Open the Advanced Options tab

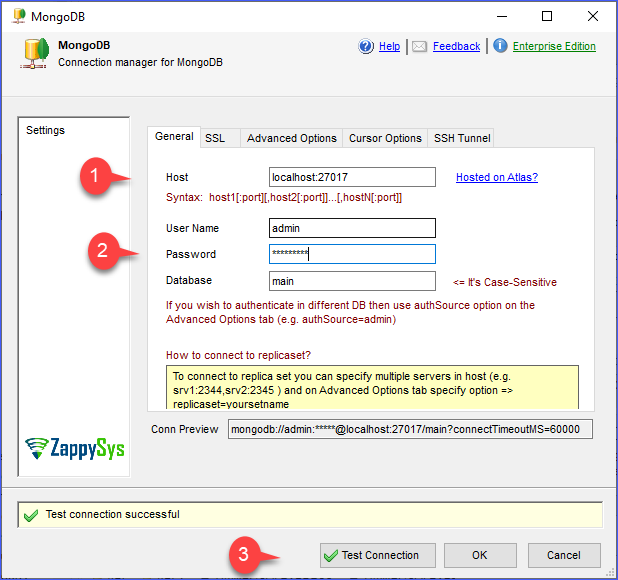pyautogui.click(x=292, y=138)
